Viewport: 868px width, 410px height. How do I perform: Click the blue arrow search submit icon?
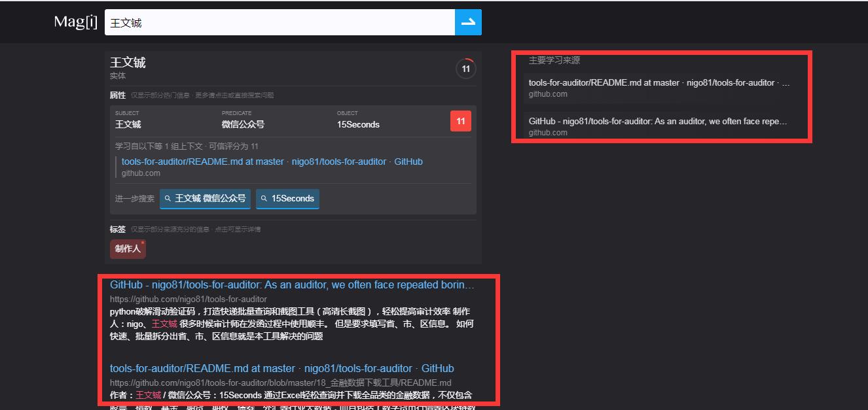pos(469,22)
